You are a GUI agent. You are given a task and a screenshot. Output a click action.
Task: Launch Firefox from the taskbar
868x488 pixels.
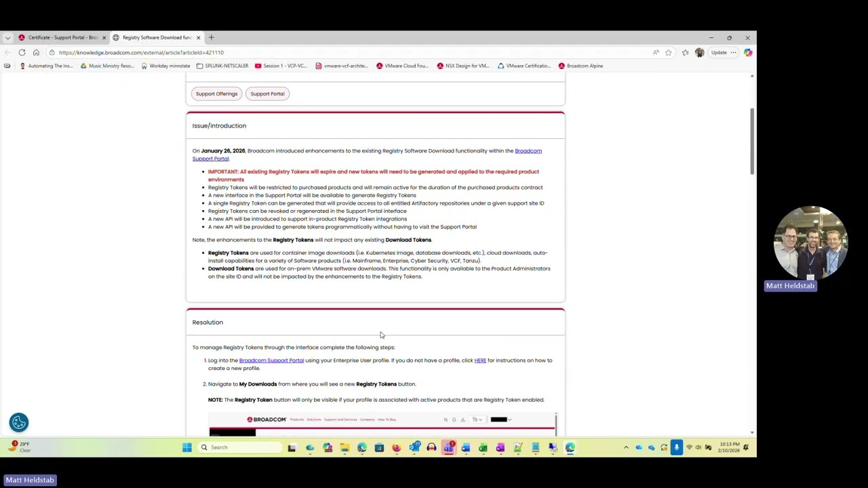tap(397, 447)
